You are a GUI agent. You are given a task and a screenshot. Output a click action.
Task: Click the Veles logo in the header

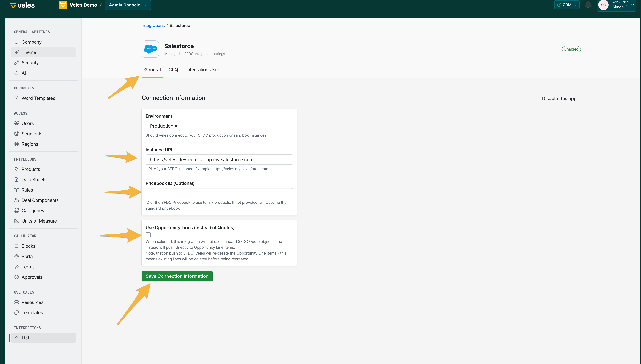tap(22, 5)
